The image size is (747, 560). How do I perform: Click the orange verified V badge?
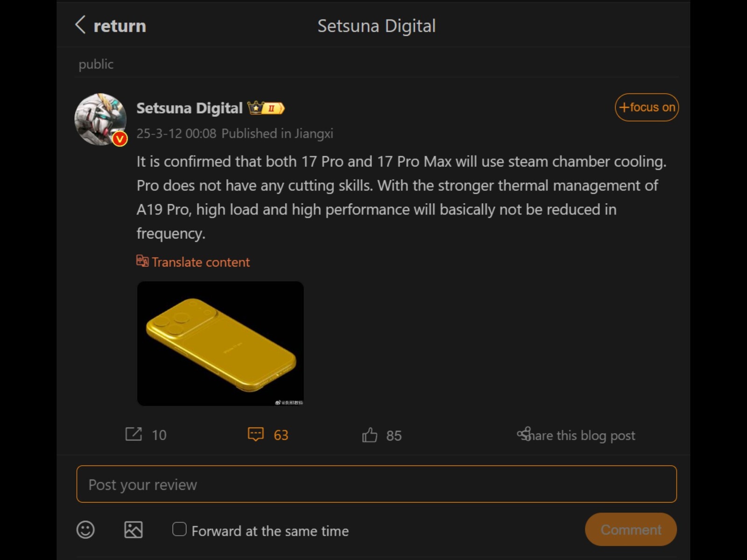120,139
